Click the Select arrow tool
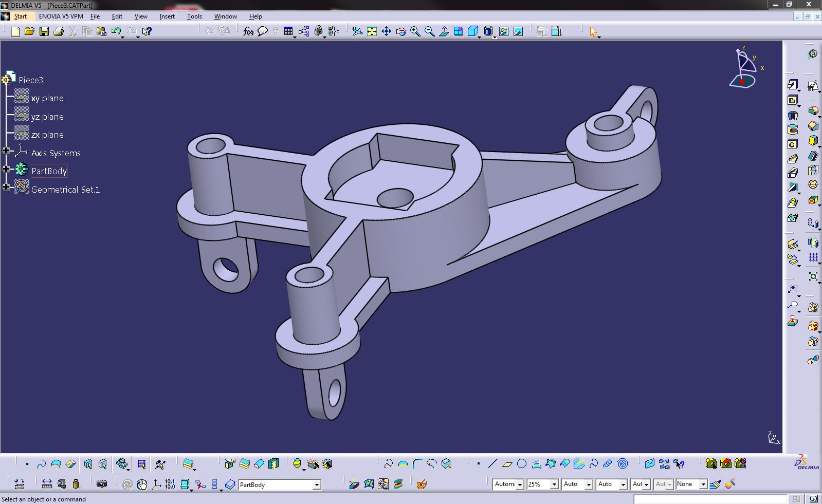The height and width of the screenshot is (504, 822). click(x=593, y=32)
